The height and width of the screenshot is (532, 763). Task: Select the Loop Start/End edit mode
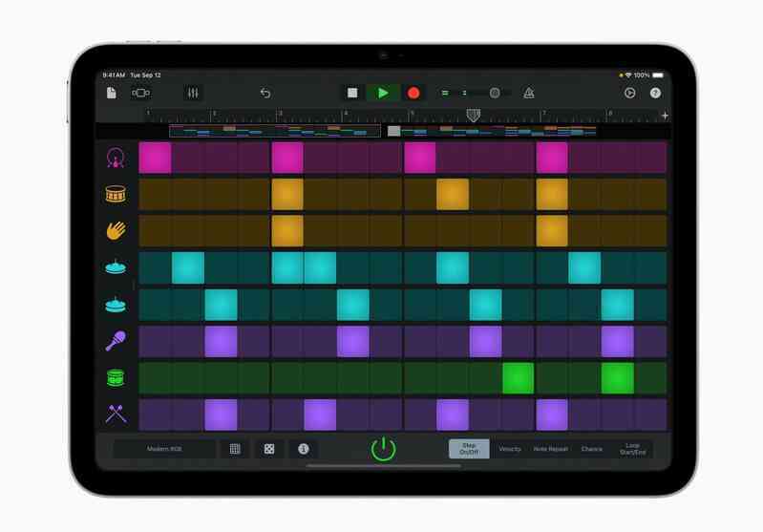(632, 449)
